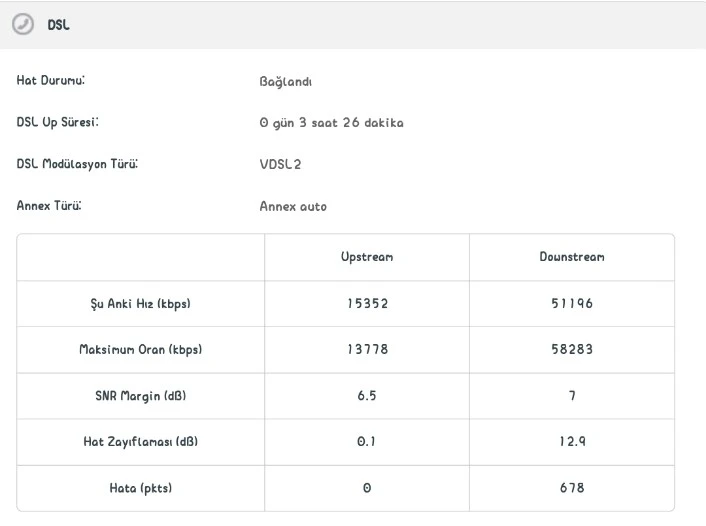Click upstream SNR margin value 6.5
706x526 pixels.
pyautogui.click(x=367, y=396)
